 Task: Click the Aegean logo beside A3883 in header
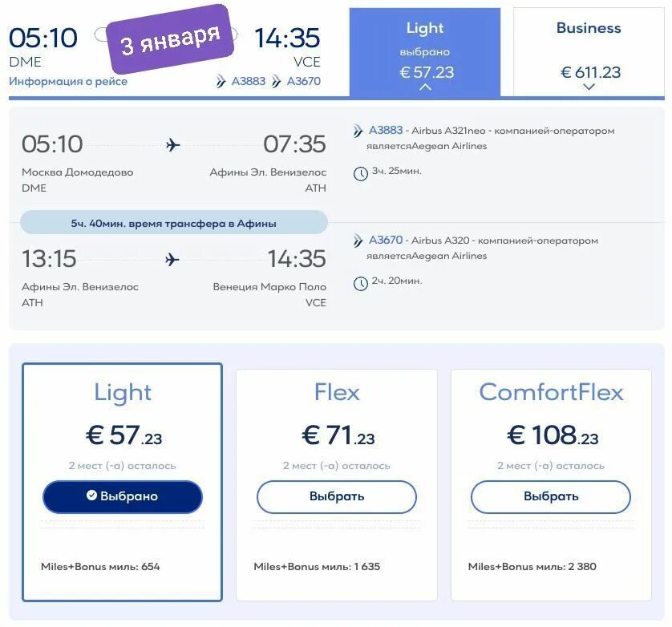pyautogui.click(x=221, y=81)
